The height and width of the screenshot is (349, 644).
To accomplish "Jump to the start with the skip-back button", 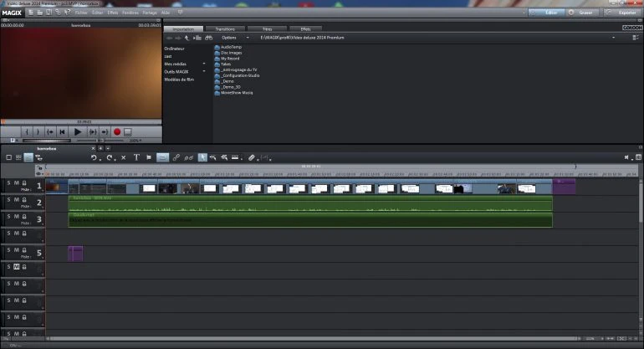I will point(62,132).
